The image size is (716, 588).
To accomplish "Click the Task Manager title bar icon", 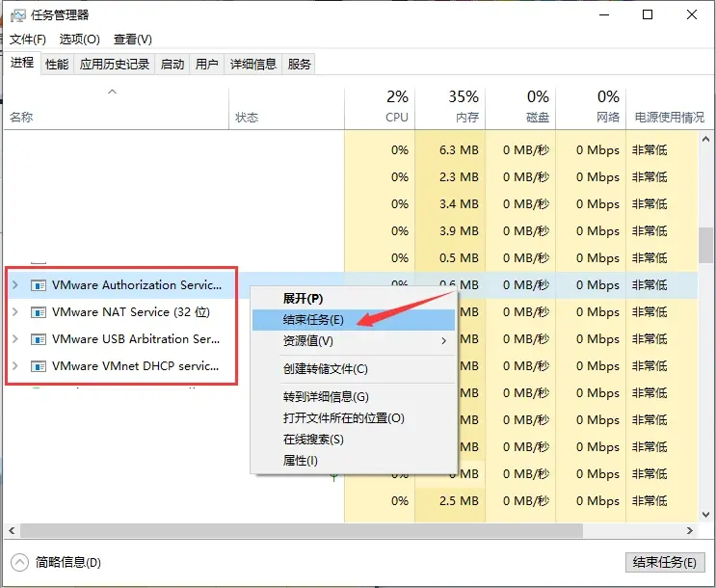I will (17, 16).
